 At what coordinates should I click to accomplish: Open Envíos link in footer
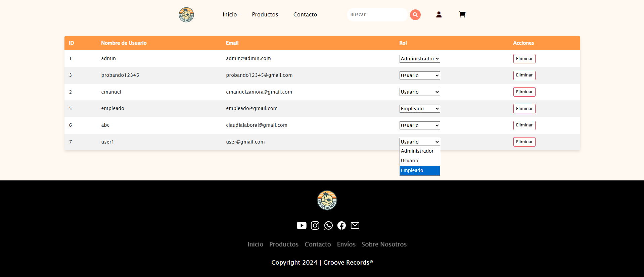[x=346, y=244]
